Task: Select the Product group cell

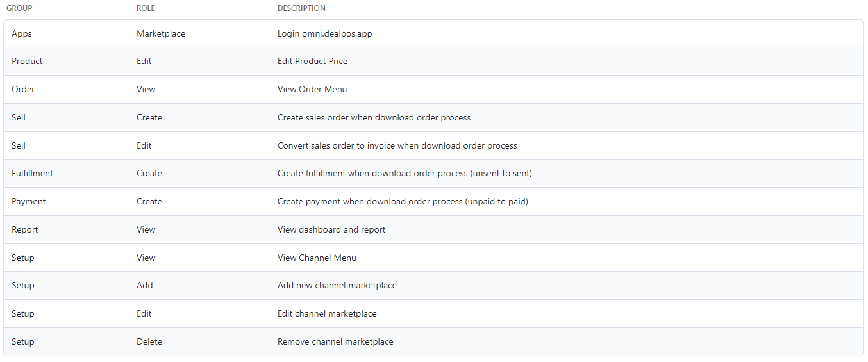Action: click(27, 62)
